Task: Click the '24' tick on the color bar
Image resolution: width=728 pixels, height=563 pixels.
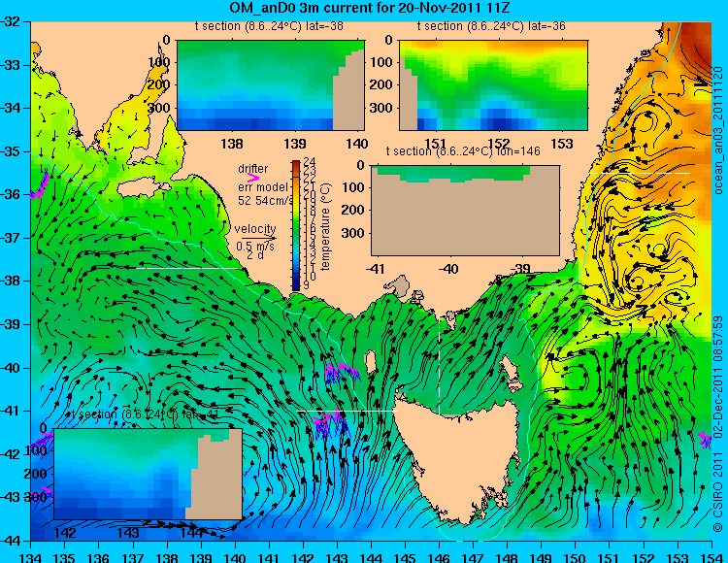Action: click(x=310, y=161)
